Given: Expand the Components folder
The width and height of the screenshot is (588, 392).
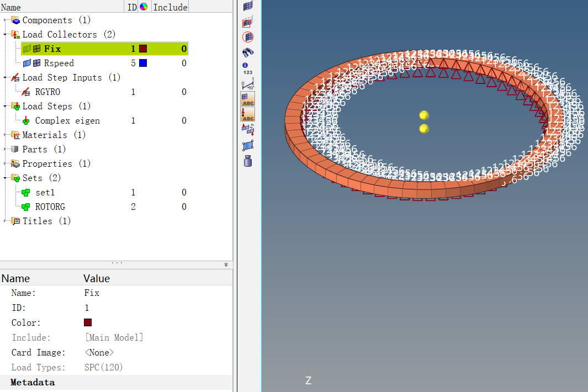Looking at the screenshot, I should click(x=6, y=20).
